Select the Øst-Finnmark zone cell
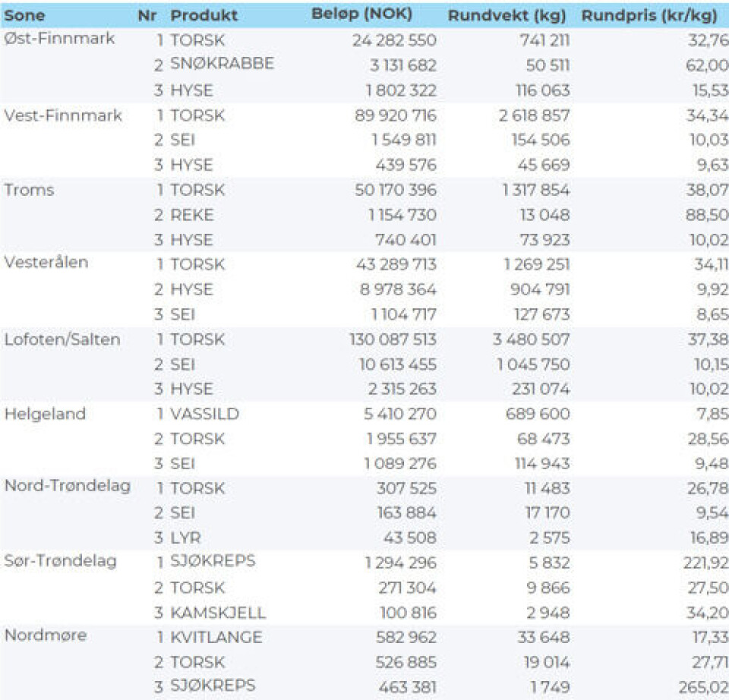This screenshot has height=700, width=729. point(59,39)
